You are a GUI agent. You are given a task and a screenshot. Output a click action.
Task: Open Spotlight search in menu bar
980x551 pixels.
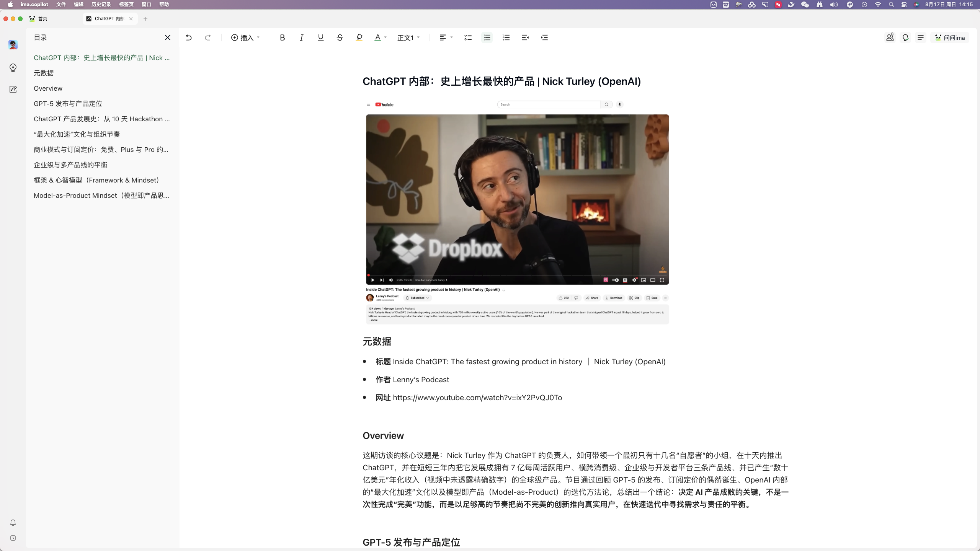[x=892, y=5]
